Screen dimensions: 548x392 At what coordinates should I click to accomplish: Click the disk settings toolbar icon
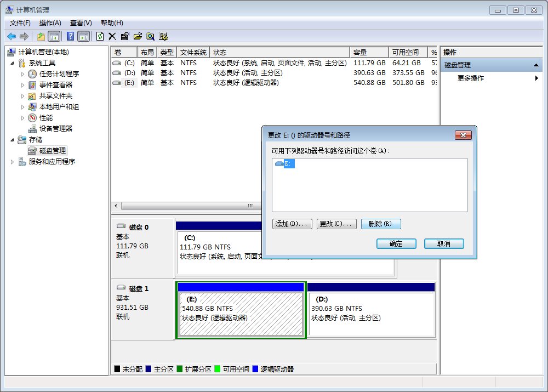point(163,36)
